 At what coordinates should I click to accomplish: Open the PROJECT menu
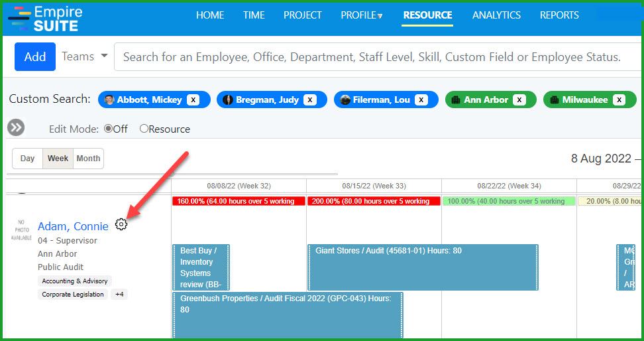[302, 15]
